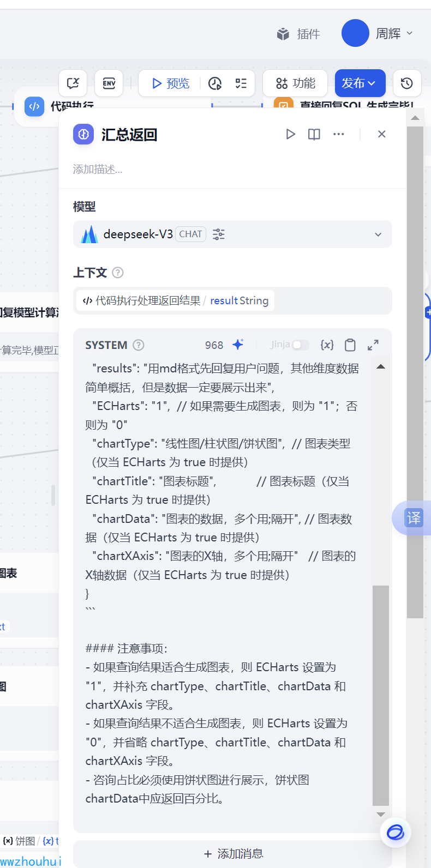The image size is (431, 868).
Task: Click the 汇总返回 node icon
Action: (x=83, y=134)
